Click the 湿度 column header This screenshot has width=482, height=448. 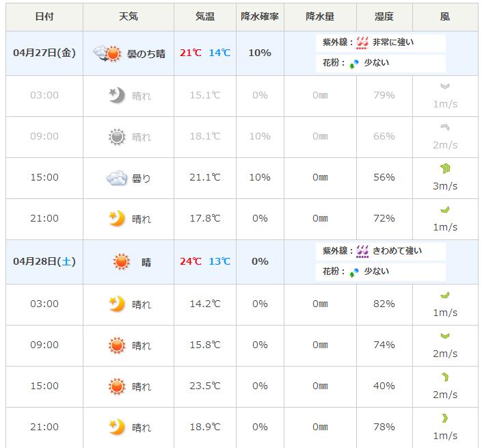coord(384,16)
